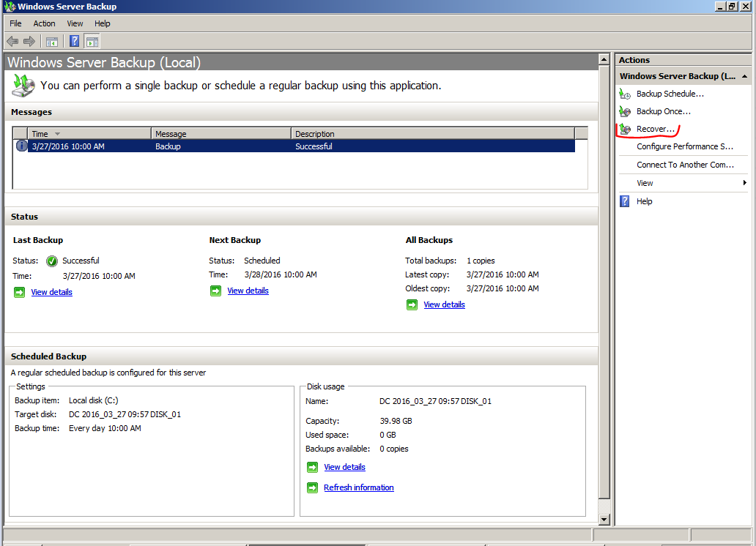Click the info icon on the Backup message row

(21, 146)
